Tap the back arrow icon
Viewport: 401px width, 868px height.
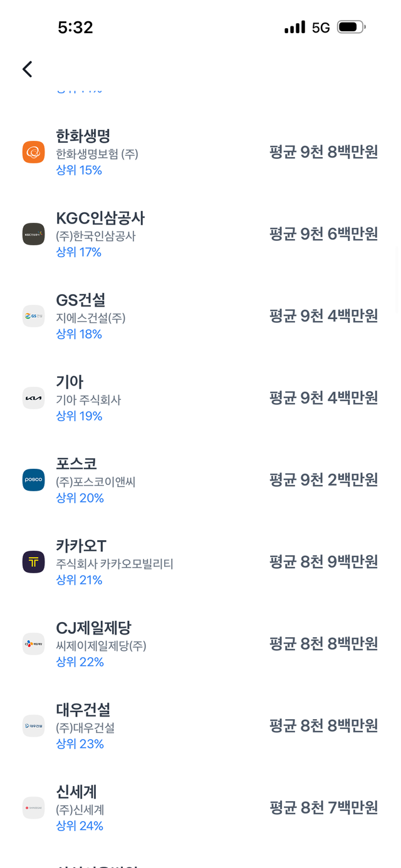[27, 69]
